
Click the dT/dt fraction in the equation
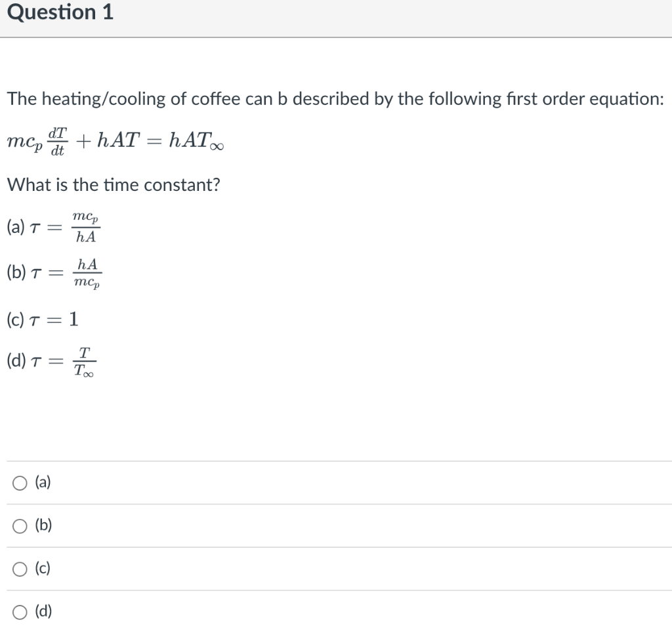[58, 142]
